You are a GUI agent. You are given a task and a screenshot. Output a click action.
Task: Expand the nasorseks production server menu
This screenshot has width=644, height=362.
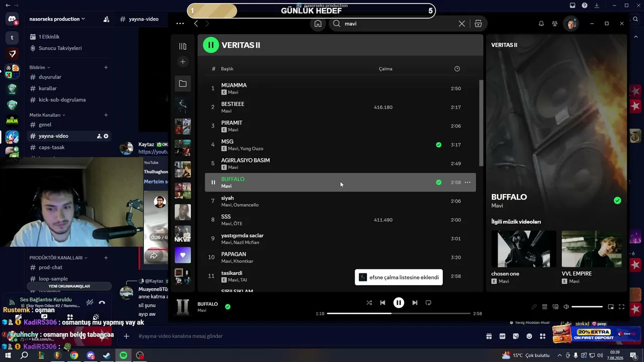click(x=57, y=19)
